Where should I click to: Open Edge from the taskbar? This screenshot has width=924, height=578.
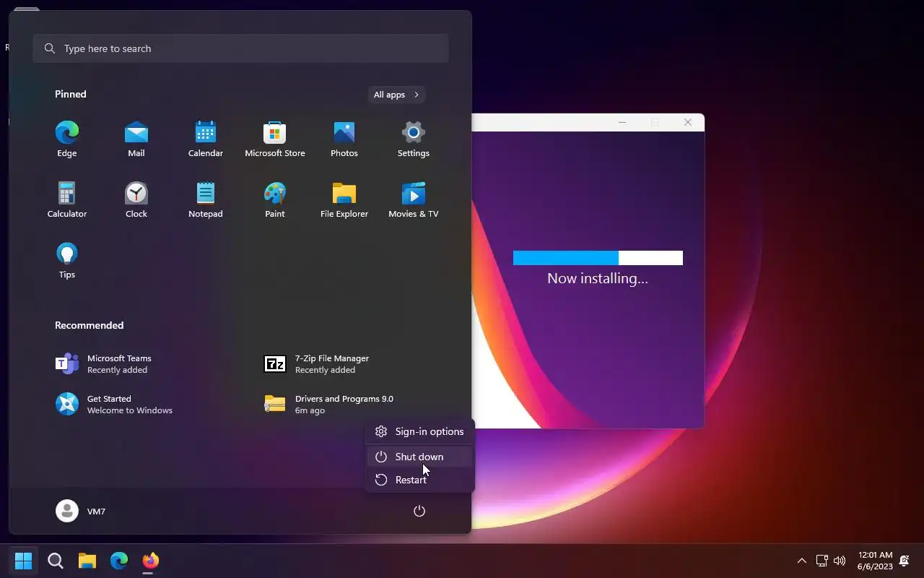tap(119, 561)
